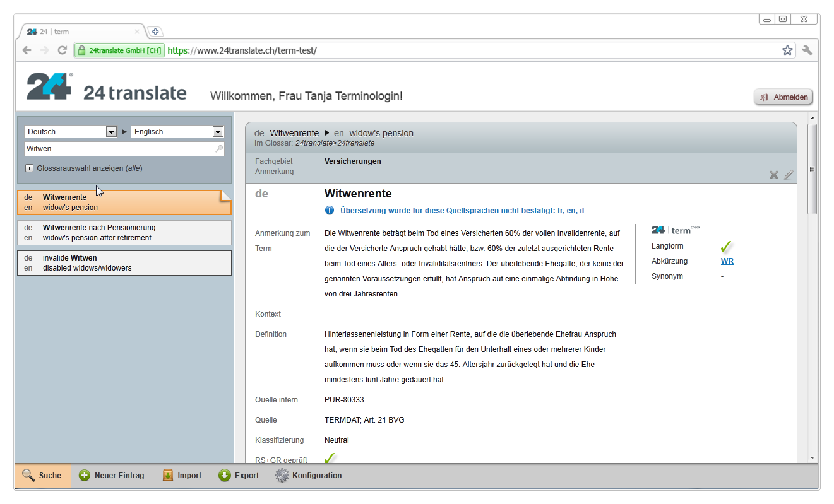This screenshot has width=834, height=504.
Task: Click the browser back arrow
Action: [27, 50]
